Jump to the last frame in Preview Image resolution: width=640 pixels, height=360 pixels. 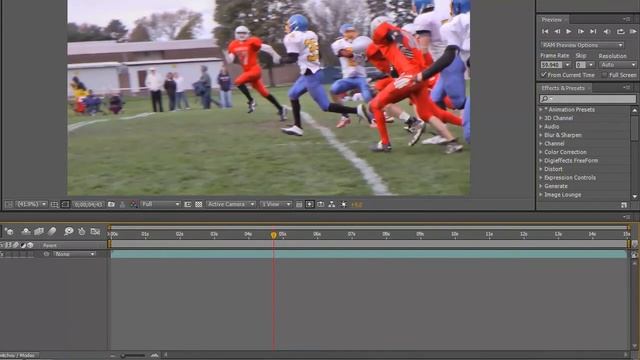pyautogui.click(x=593, y=31)
